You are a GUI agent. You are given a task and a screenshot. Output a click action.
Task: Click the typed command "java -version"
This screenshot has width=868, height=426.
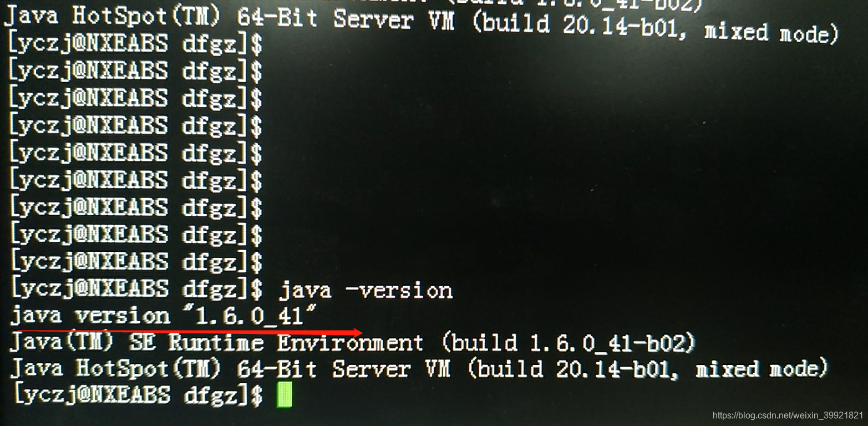pyautogui.click(x=366, y=290)
